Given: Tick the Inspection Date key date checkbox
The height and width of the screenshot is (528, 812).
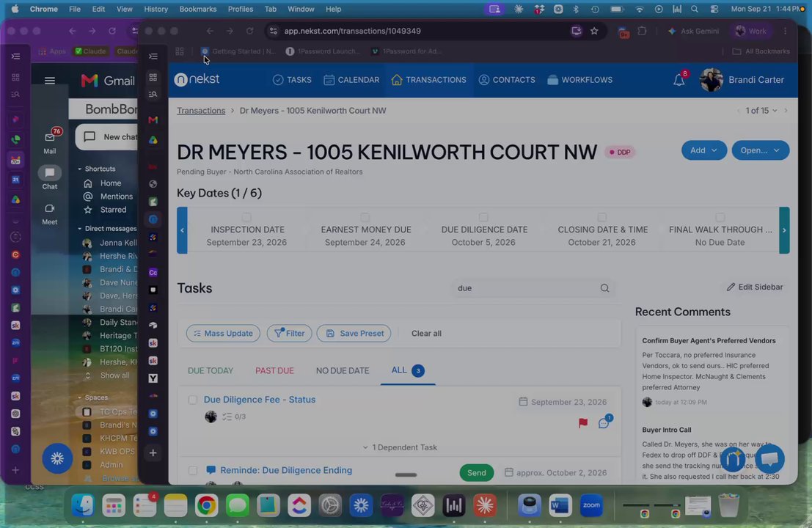Looking at the screenshot, I should click(246, 217).
